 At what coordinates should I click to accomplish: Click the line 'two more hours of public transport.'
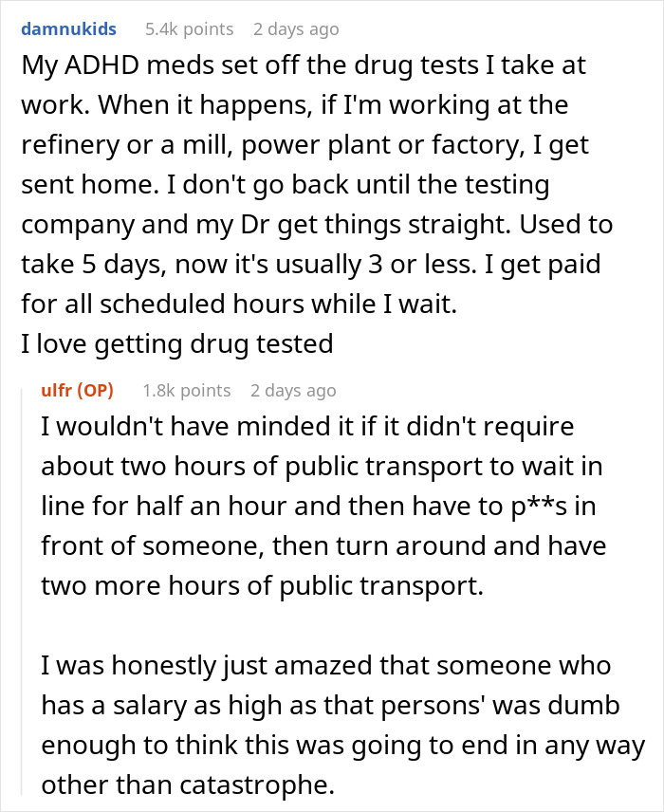262,586
